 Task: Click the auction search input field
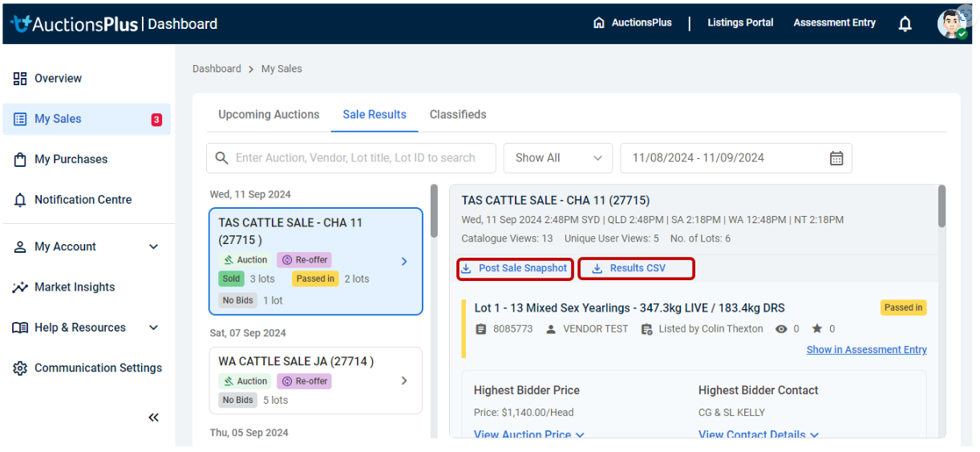(x=351, y=158)
